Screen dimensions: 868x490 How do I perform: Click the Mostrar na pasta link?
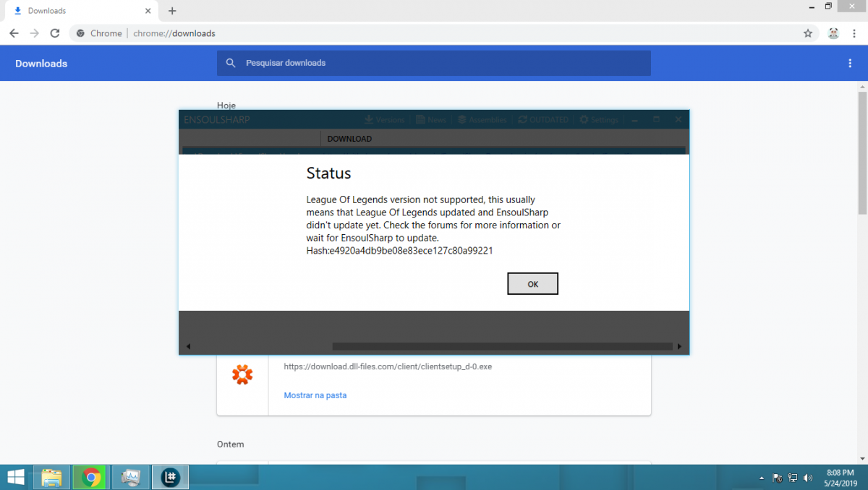pyautogui.click(x=315, y=395)
